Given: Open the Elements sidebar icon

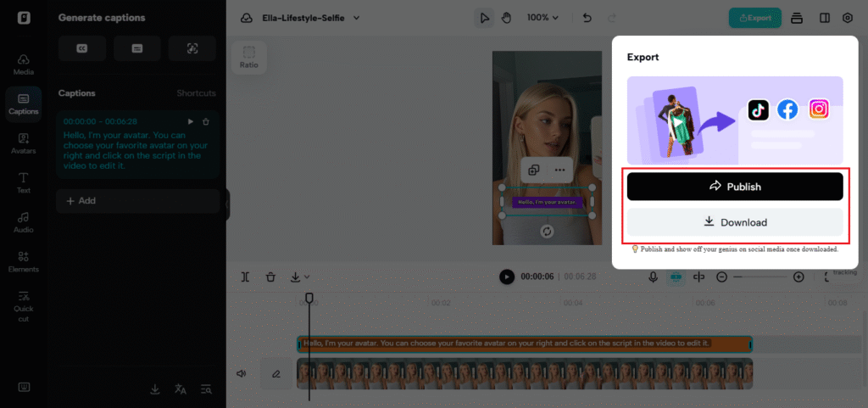Looking at the screenshot, I should click(24, 261).
